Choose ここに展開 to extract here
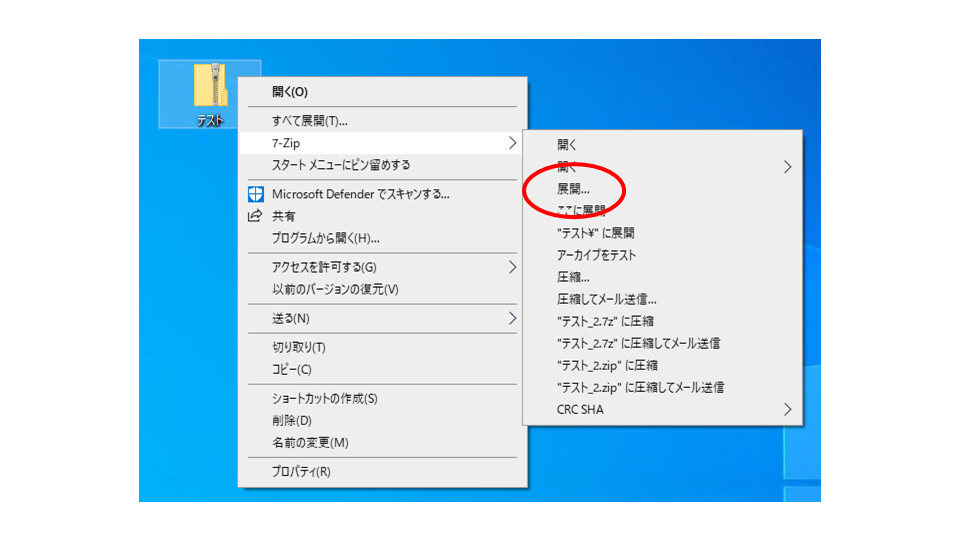 tap(581, 211)
